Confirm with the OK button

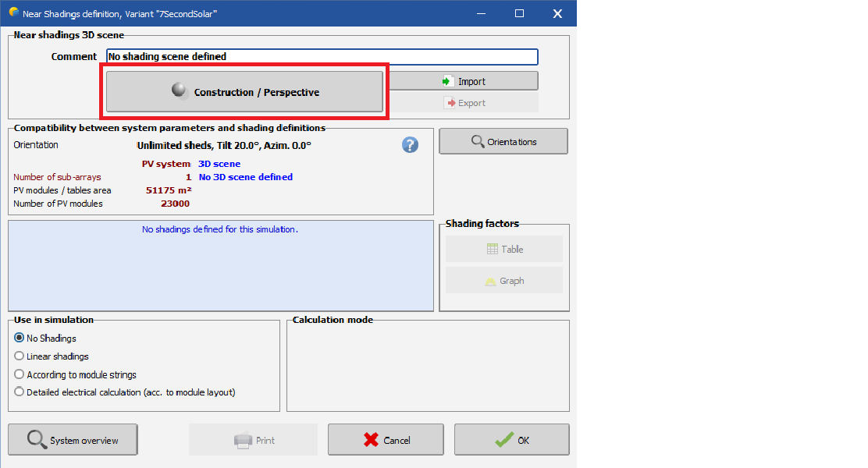coord(512,440)
